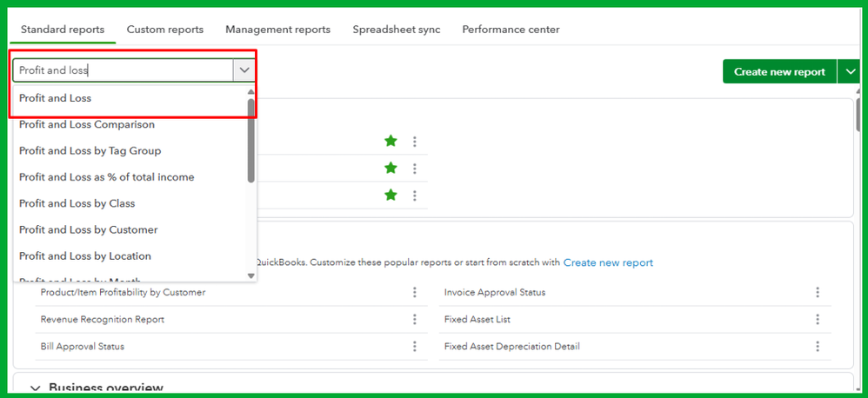Collapse the report search dropdown arrow
868x398 pixels.
point(244,71)
